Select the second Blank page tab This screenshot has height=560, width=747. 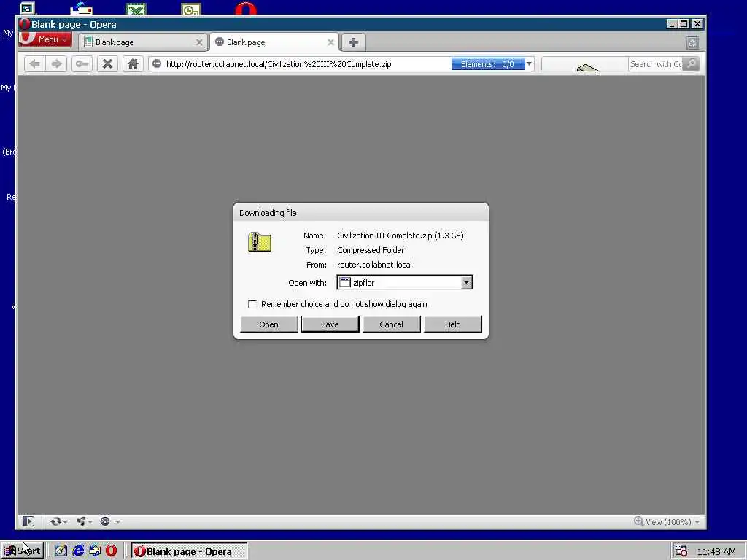tap(274, 42)
